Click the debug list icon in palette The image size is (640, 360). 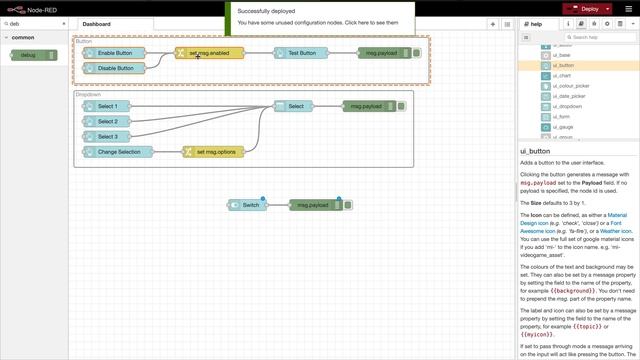(x=51, y=55)
